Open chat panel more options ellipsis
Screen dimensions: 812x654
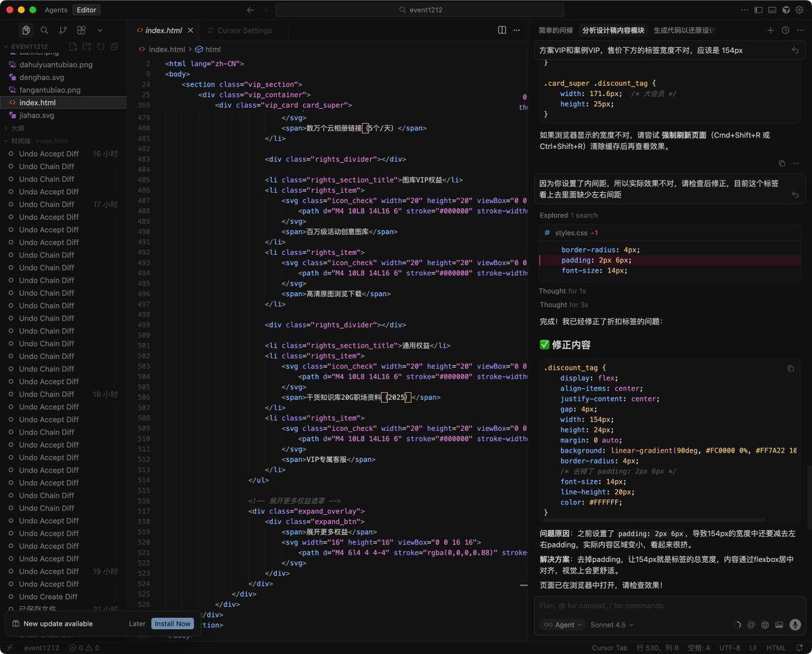click(x=799, y=30)
